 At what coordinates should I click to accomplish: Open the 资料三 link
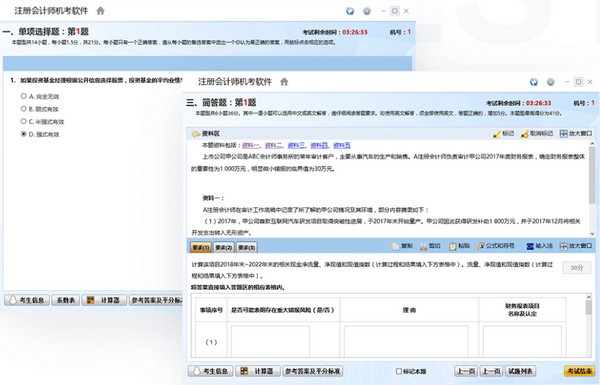(297, 145)
